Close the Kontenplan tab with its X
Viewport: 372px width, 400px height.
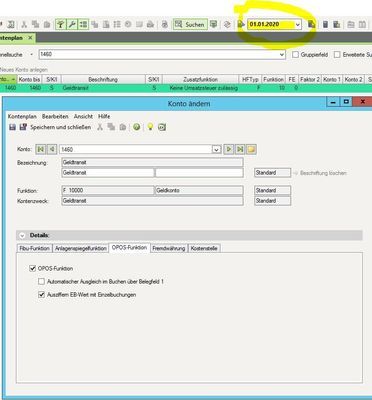click(30, 38)
